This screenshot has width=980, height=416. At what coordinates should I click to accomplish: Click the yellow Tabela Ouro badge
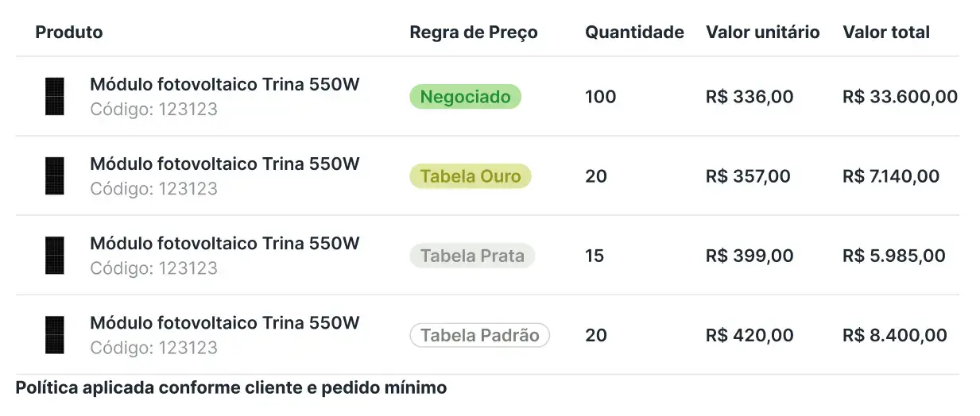(470, 176)
